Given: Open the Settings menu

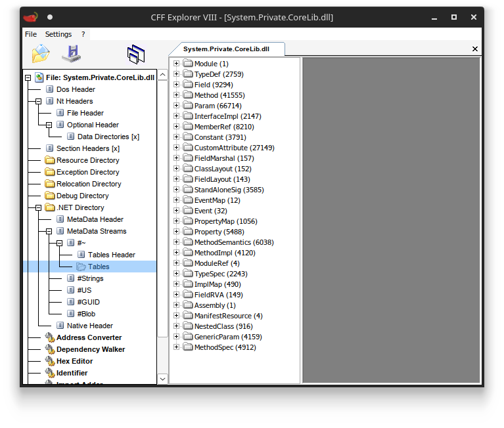Looking at the screenshot, I should click(58, 34).
